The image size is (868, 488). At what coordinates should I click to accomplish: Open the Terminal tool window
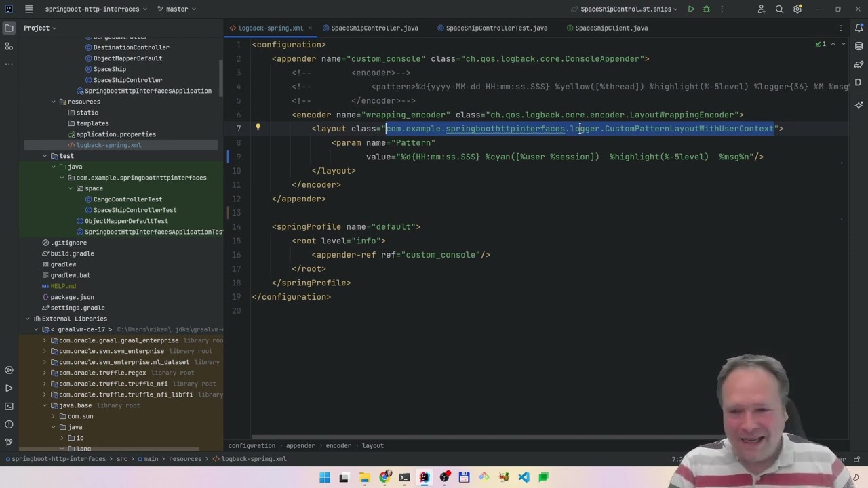(x=9, y=406)
